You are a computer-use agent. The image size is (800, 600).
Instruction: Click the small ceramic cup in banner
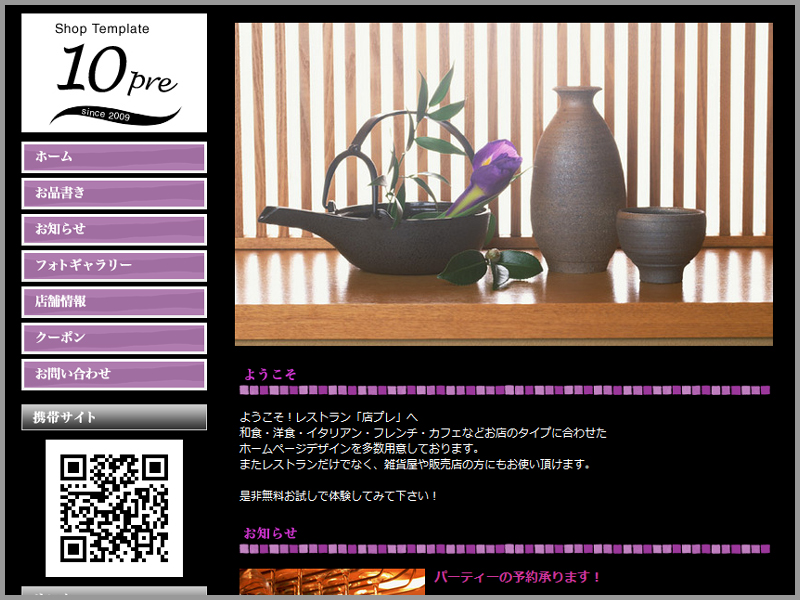(660, 242)
